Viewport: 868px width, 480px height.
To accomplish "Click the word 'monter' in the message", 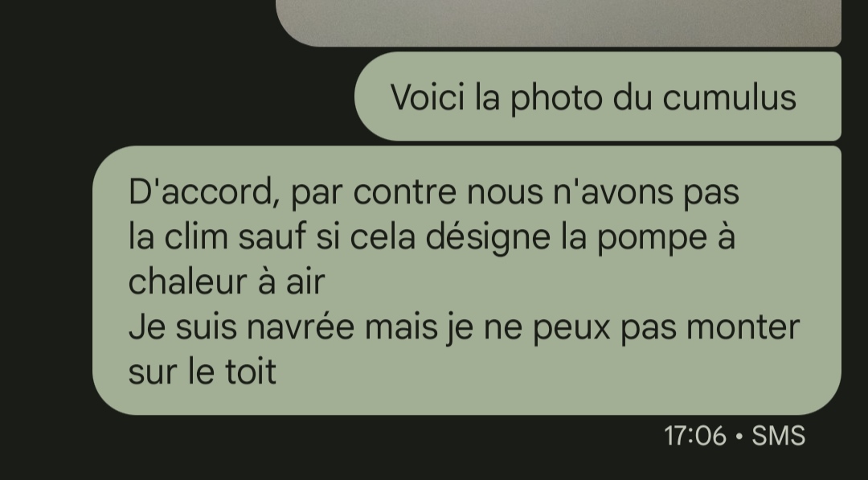I will point(743,326).
